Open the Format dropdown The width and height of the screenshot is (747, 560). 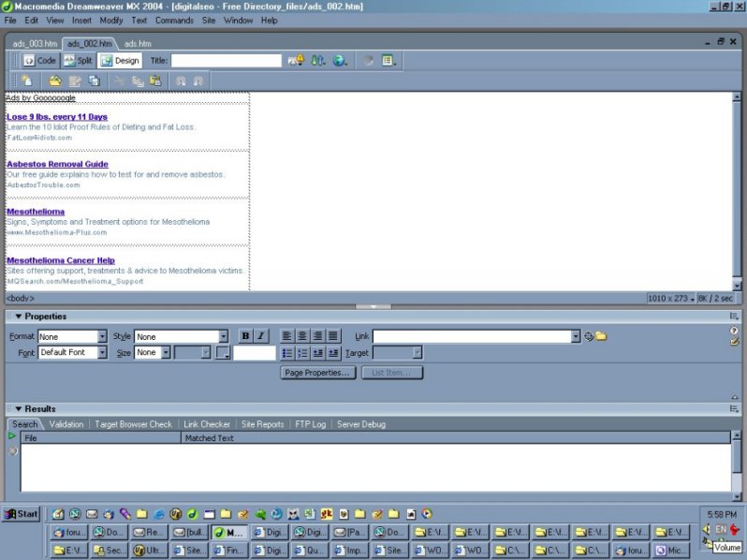coord(72,336)
